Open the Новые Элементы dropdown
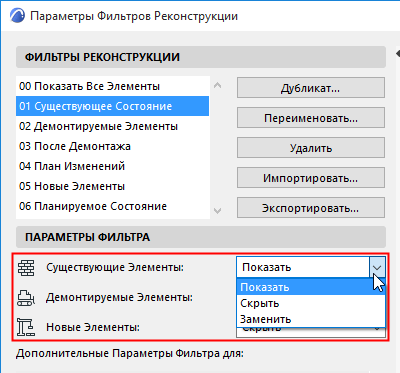Screen dimensions: 400x373 pos(311,332)
